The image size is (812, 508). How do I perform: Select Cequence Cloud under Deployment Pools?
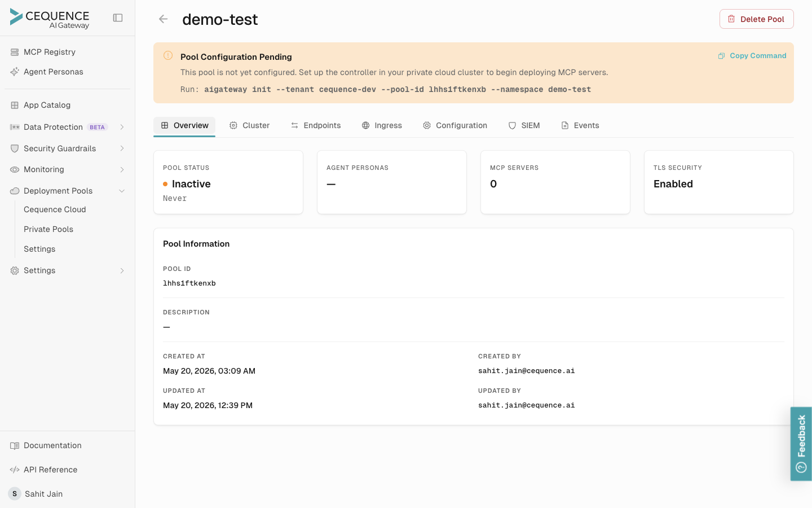click(x=55, y=209)
